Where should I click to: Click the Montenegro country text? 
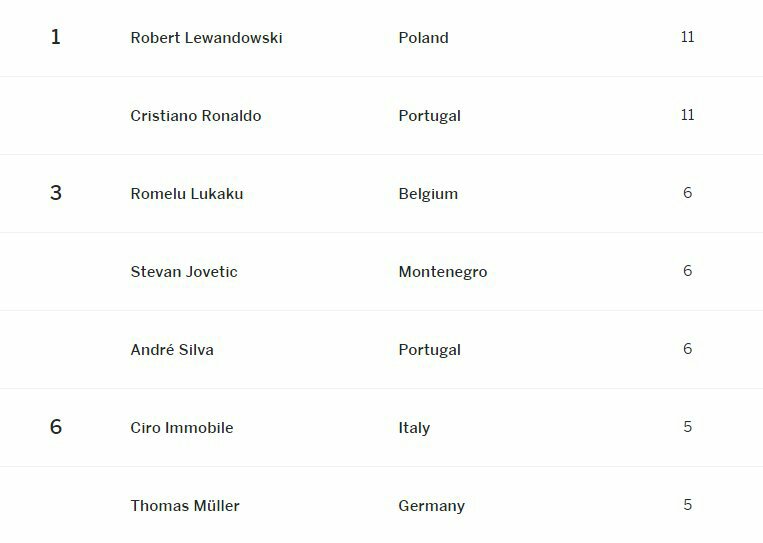[x=442, y=272]
